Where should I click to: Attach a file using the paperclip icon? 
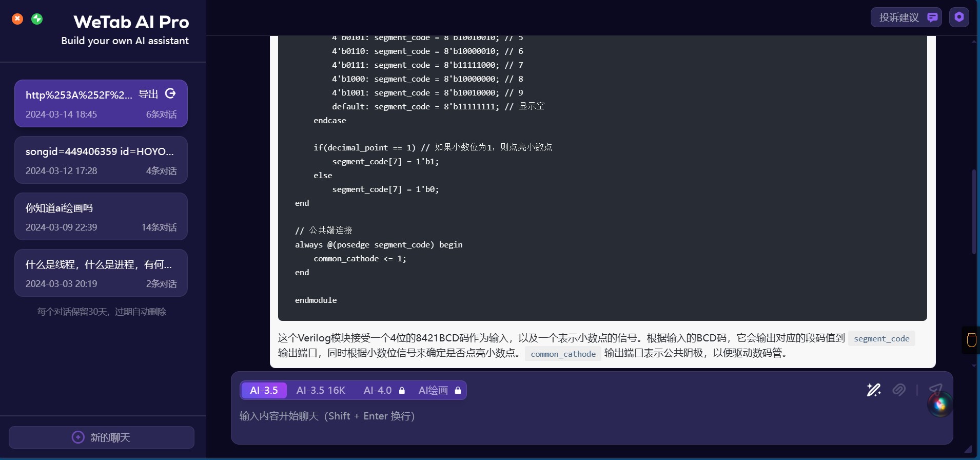click(899, 390)
